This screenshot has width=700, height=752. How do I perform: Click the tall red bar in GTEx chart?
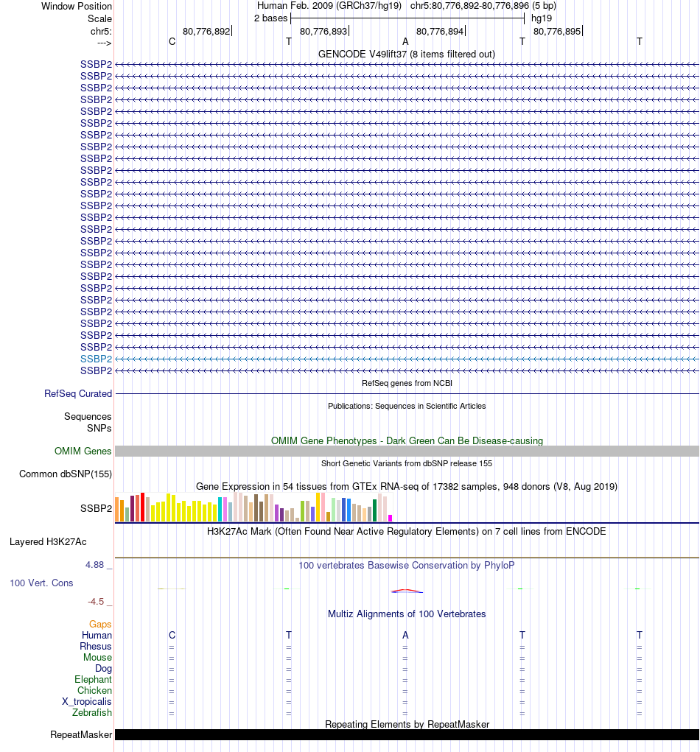click(x=142, y=507)
